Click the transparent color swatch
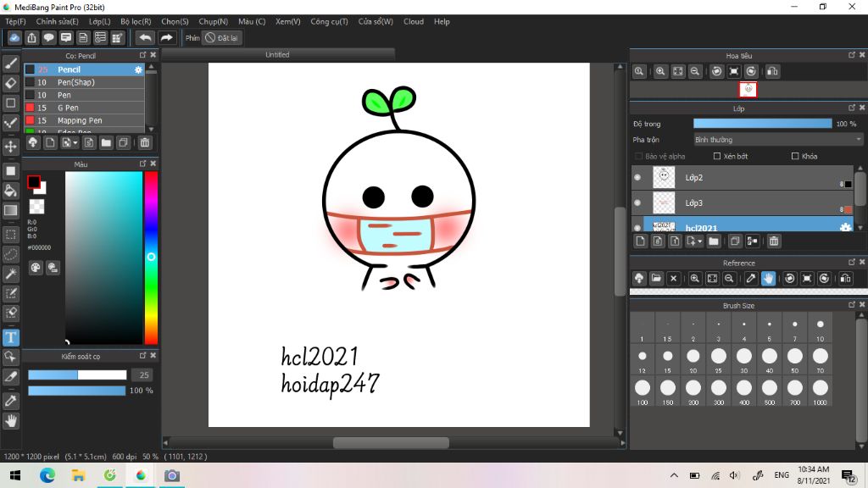Viewport: 868px width, 488px height. [x=36, y=207]
